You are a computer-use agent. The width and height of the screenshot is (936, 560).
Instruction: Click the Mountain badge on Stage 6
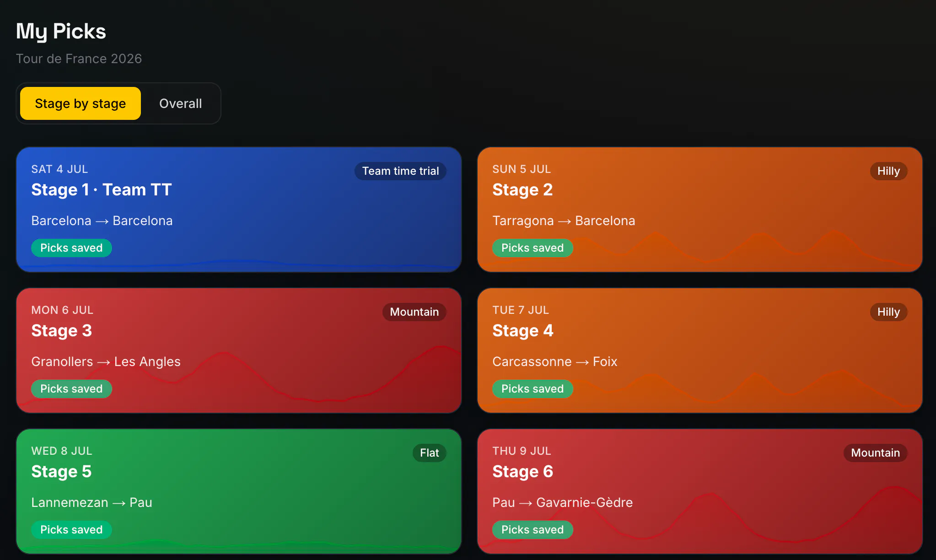(875, 453)
